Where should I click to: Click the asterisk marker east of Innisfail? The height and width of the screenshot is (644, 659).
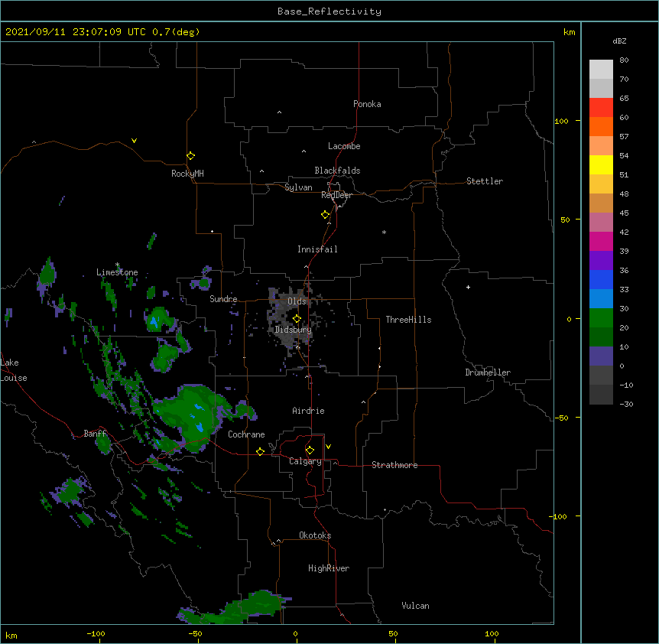click(x=384, y=232)
